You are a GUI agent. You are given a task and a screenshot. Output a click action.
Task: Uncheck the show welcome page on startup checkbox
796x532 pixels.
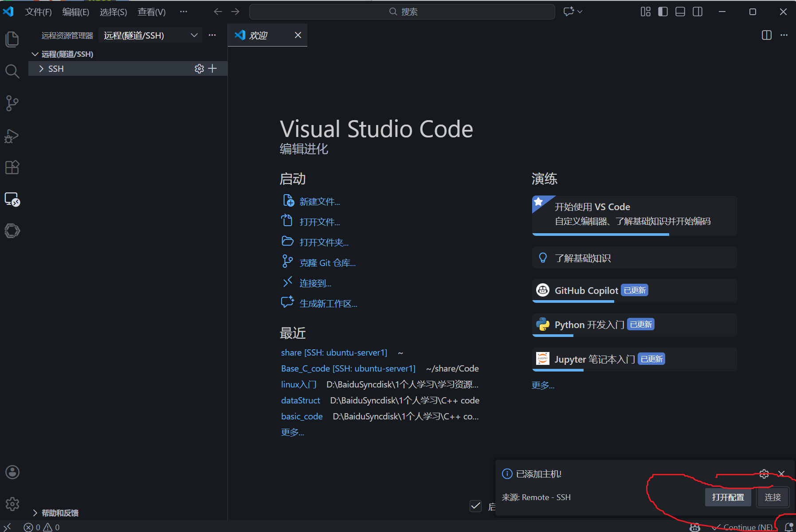coord(476,506)
